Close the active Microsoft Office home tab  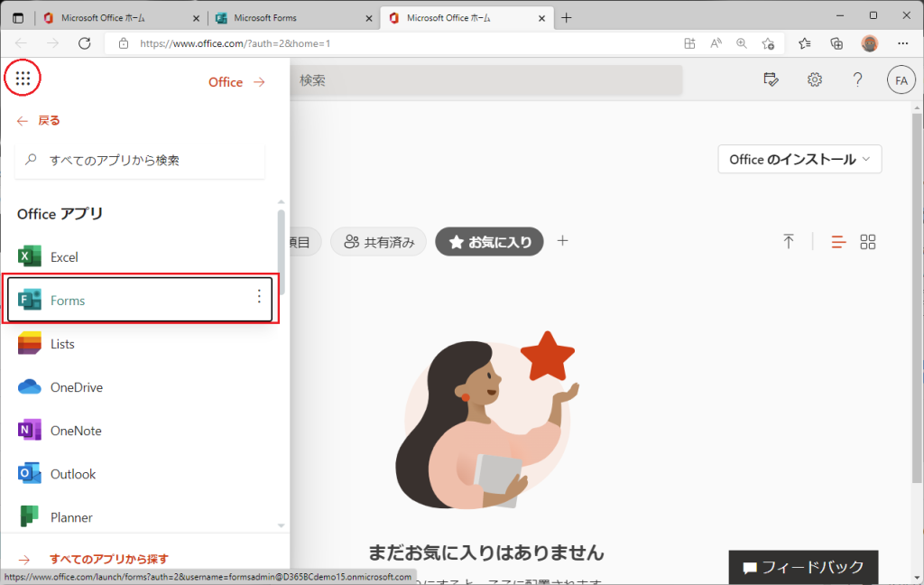point(541,18)
